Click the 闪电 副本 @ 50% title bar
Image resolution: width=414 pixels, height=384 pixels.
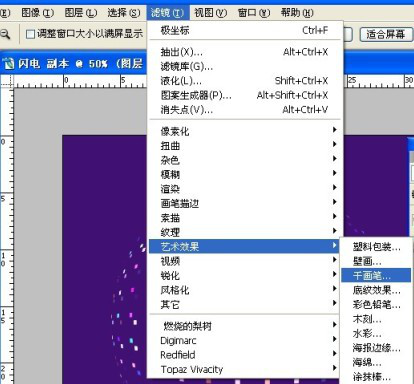point(73,63)
